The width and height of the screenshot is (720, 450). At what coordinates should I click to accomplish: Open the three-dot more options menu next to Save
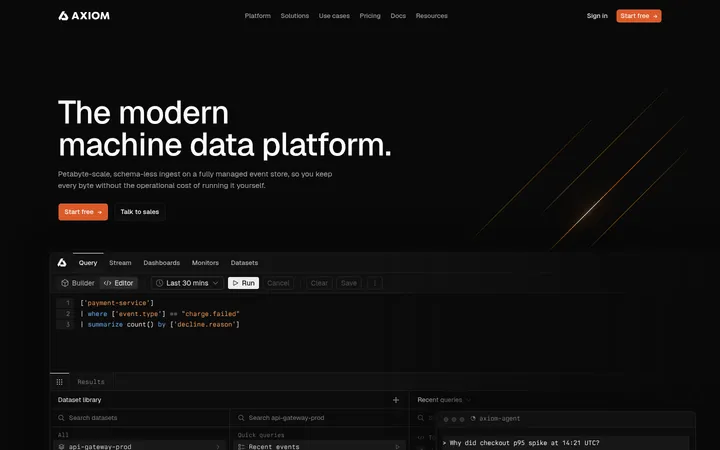[x=375, y=283]
